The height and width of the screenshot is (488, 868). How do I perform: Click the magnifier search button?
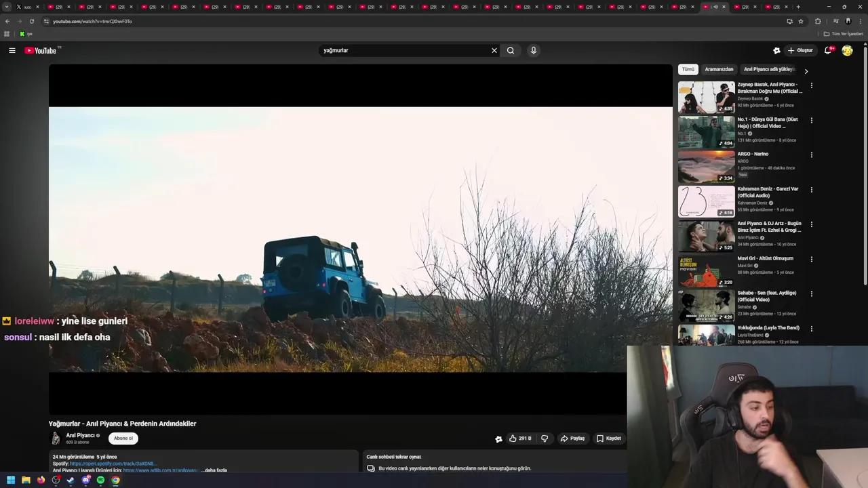point(511,50)
